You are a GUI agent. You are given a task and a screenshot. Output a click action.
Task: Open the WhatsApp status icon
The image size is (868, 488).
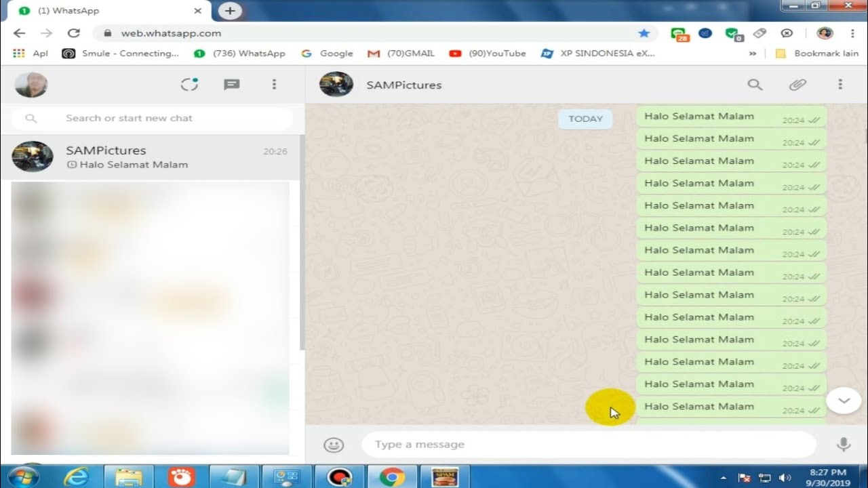click(x=189, y=84)
